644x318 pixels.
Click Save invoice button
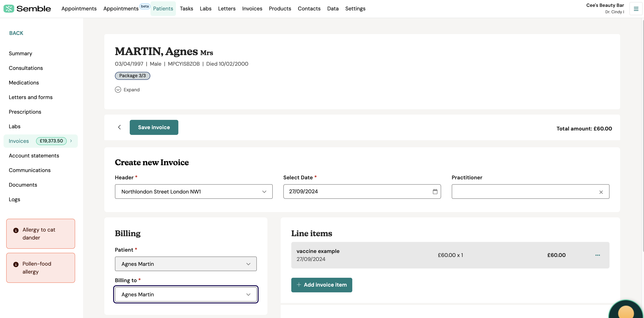pos(154,127)
